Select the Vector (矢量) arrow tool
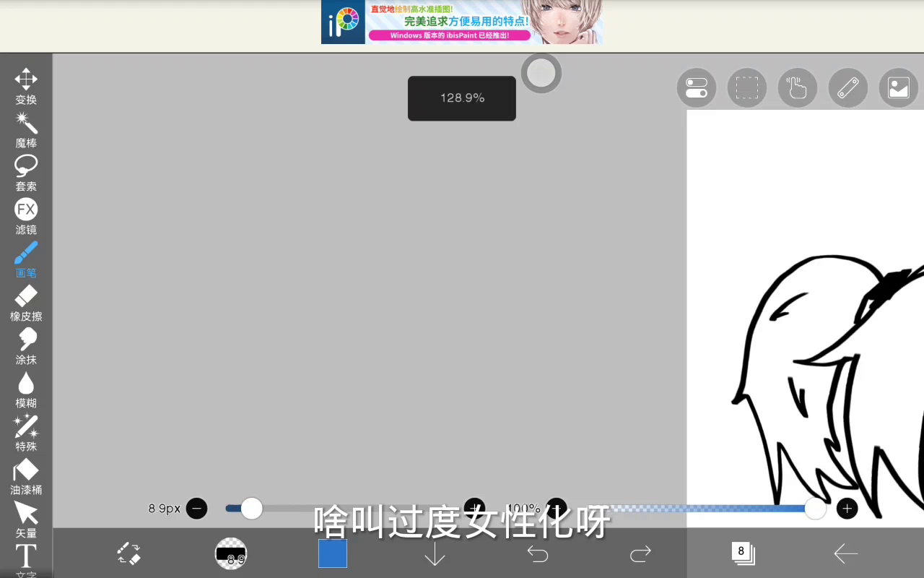This screenshot has width=924, height=578. coord(26,519)
